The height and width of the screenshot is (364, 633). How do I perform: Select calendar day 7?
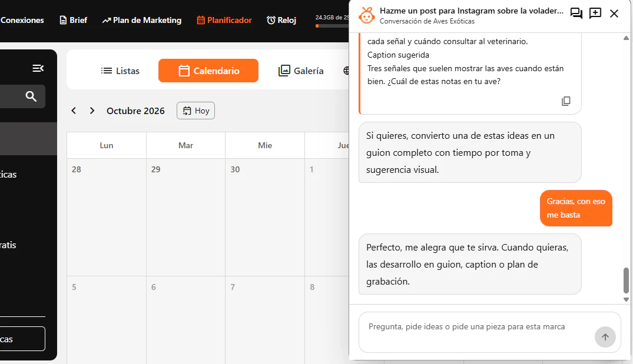tap(265, 320)
